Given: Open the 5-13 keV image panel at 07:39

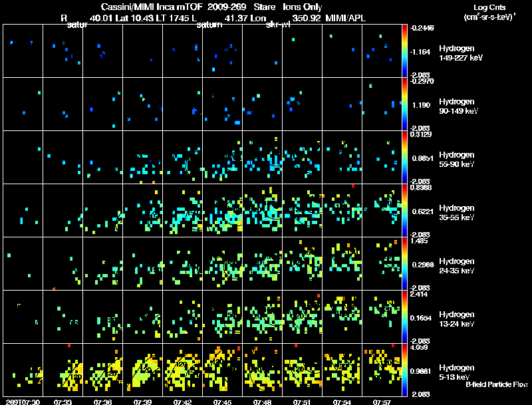Looking at the screenshot, I should (x=142, y=370).
